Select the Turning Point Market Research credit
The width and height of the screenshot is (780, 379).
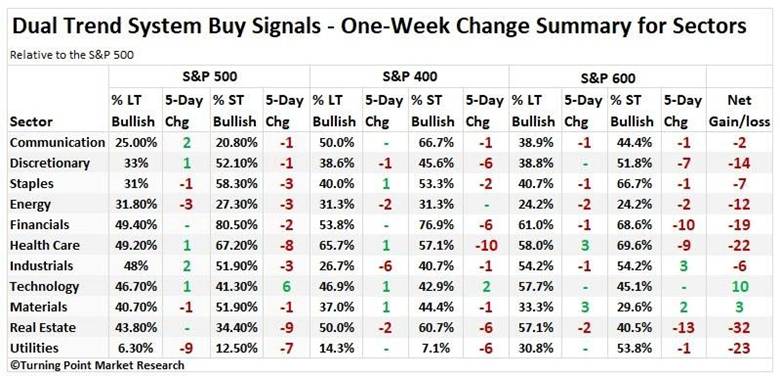(x=97, y=366)
